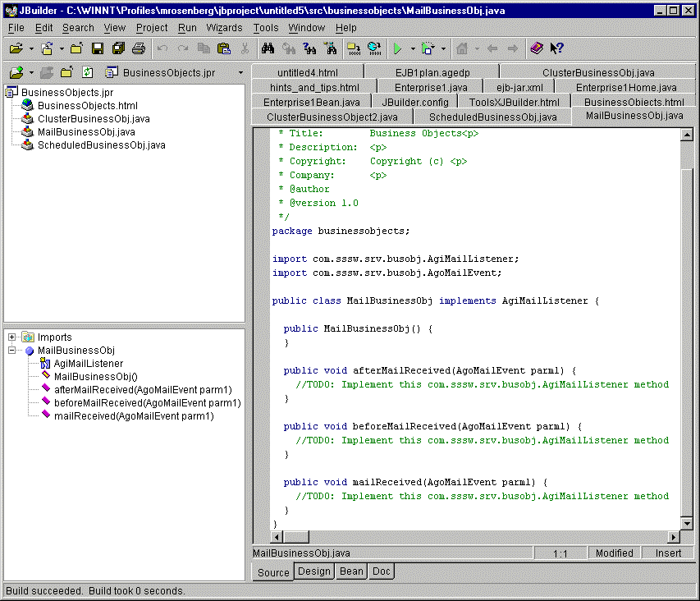This screenshot has height=601, width=700.
Task: Select beforeMailReceived method in structure pane
Action: 148,403
